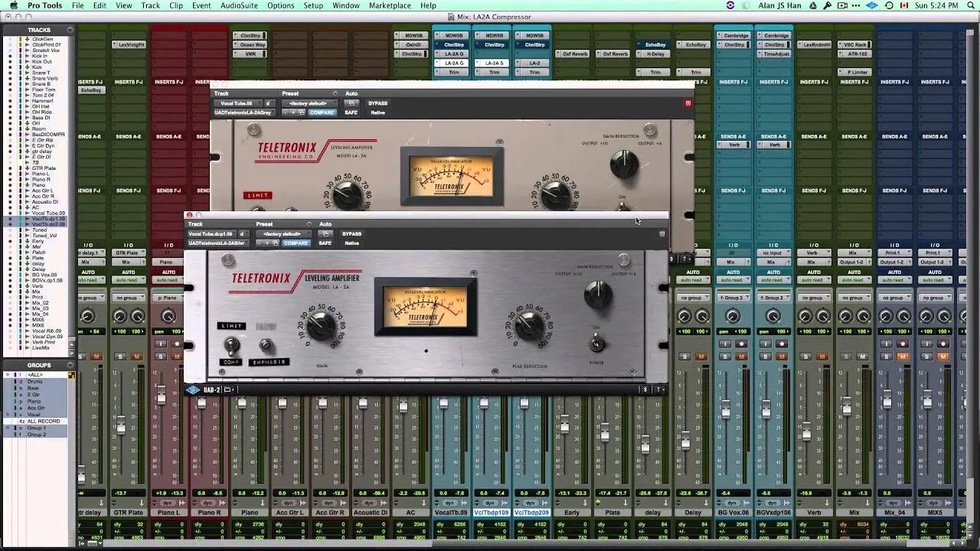Toggle BYPASS on the LA-2A Silver plugin
Image resolution: width=980 pixels, height=551 pixels.
coord(351,233)
